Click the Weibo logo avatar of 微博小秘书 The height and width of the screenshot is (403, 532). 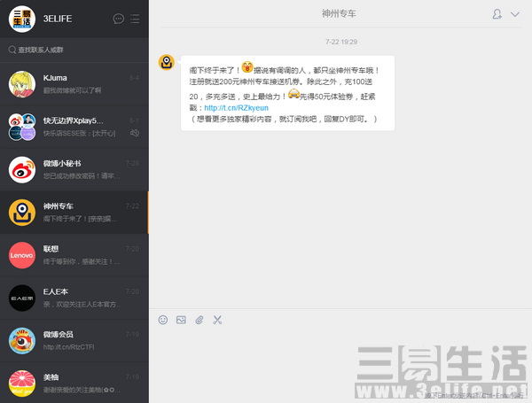22,169
